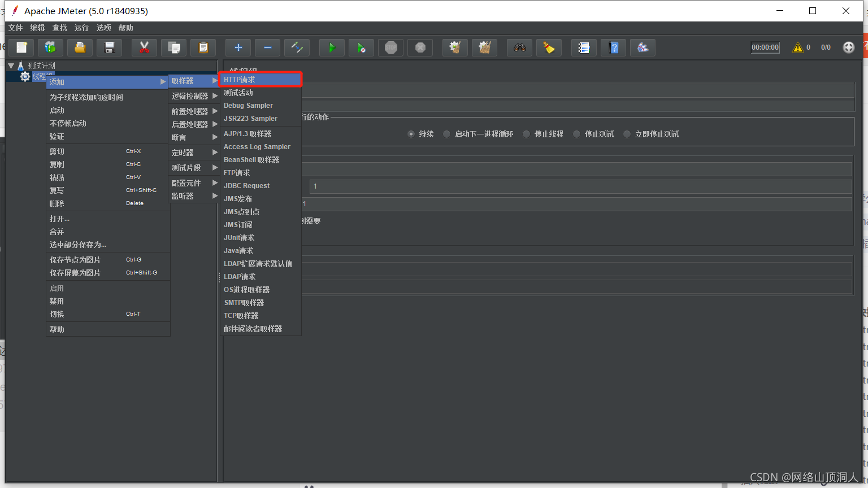Click the New test plan toolbar icon
The height and width of the screenshot is (488, 868).
point(21,48)
